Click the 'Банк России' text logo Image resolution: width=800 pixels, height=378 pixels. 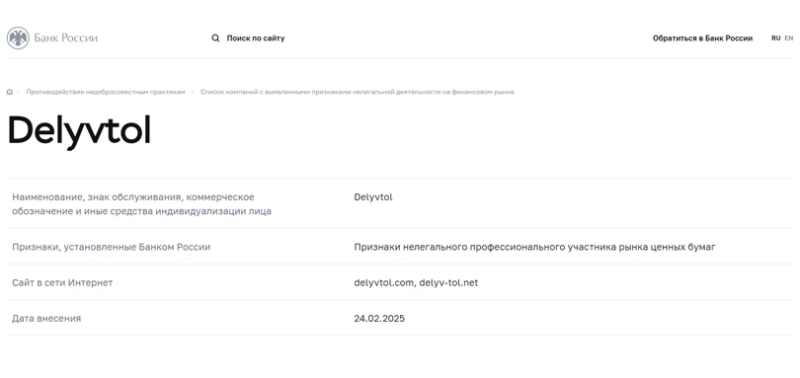tap(66, 38)
